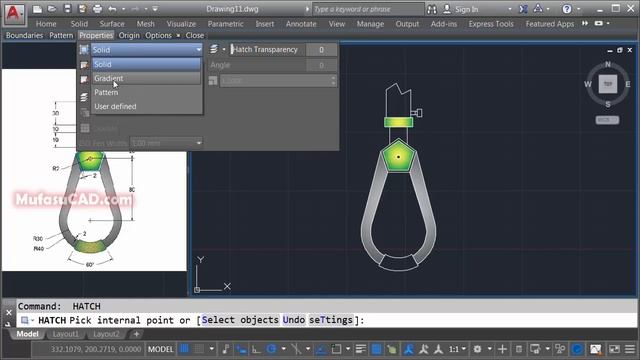Toggle lineweight display in status bar
Viewport: 640px width, 360px height.
(x=361, y=349)
